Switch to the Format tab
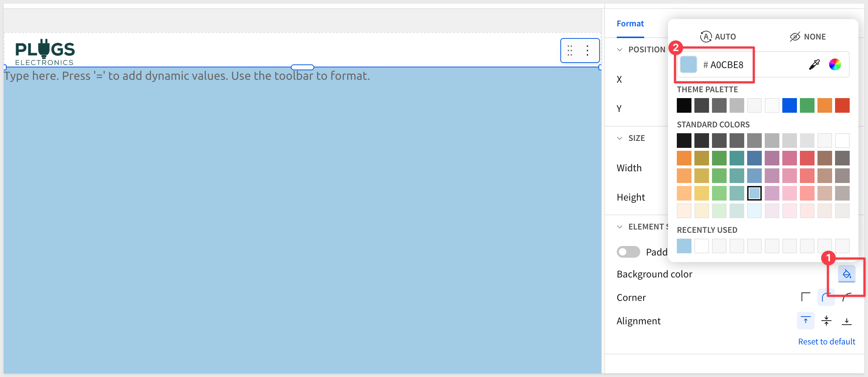This screenshot has width=868, height=377. (630, 24)
